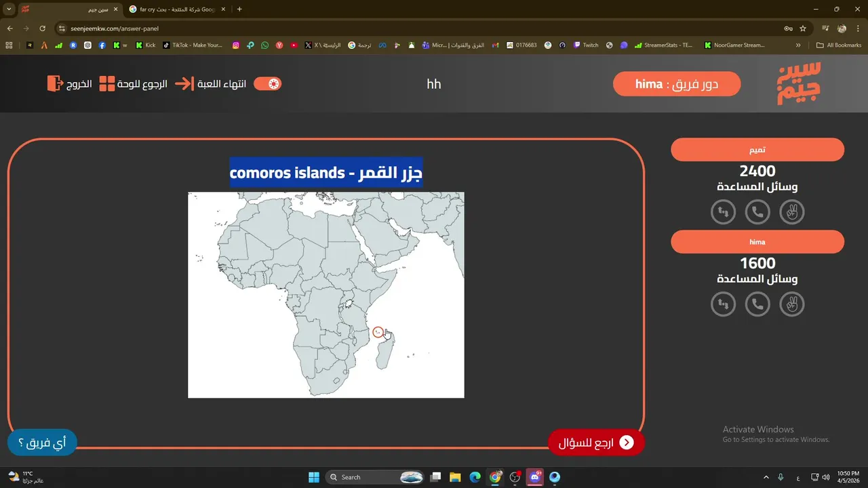Click the 2400 score text
The width and height of the screenshot is (868, 488).
[x=757, y=171]
